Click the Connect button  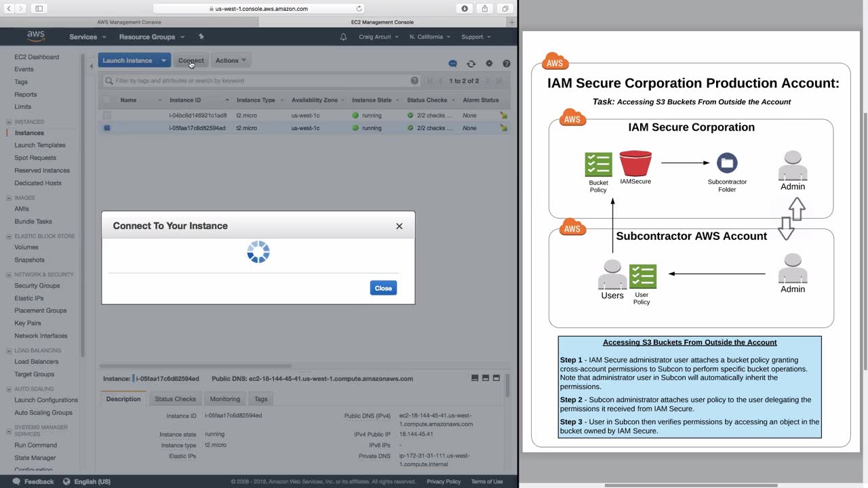pos(191,60)
